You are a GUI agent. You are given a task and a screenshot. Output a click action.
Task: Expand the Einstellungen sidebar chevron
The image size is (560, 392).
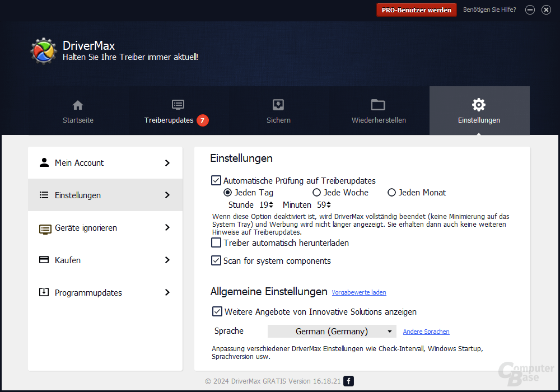tap(167, 195)
